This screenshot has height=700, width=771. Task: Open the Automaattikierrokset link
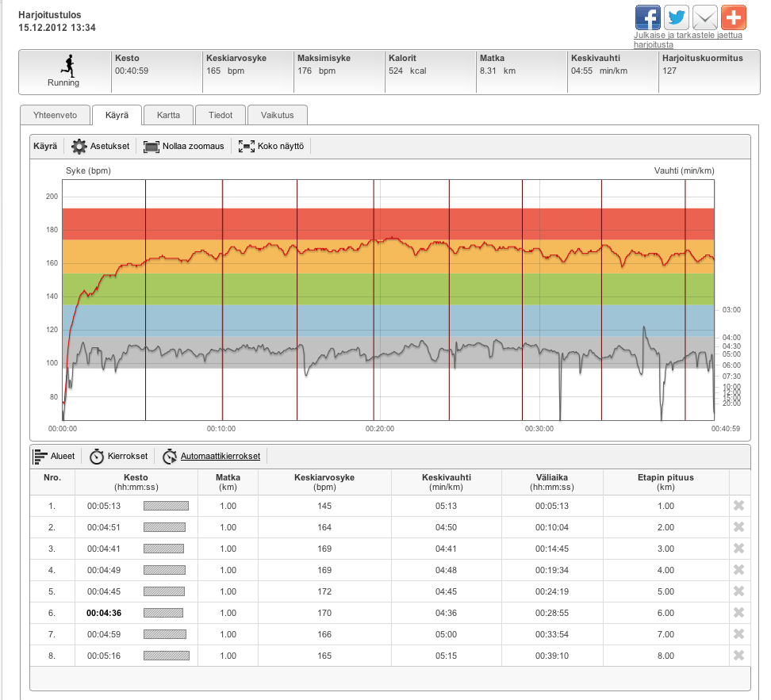221,456
